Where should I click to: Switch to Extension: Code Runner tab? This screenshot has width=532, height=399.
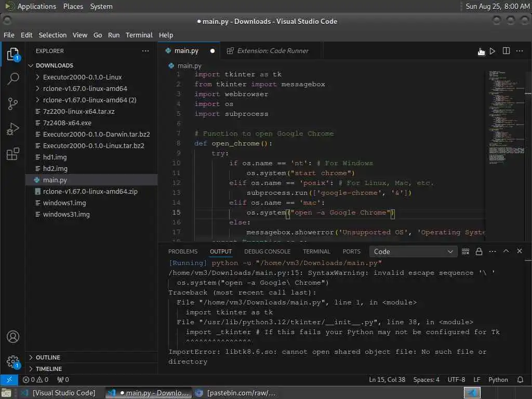click(x=271, y=51)
